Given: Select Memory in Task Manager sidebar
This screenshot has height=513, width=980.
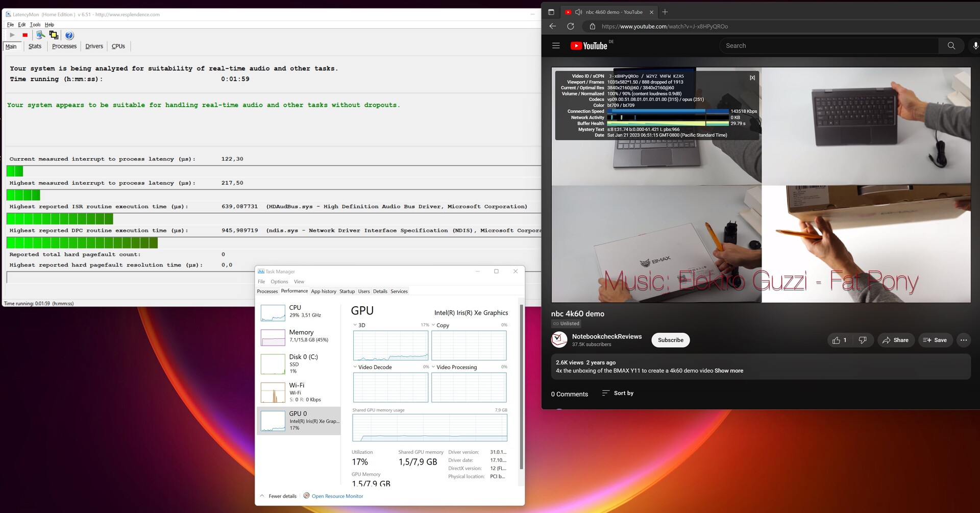Looking at the screenshot, I should [299, 337].
